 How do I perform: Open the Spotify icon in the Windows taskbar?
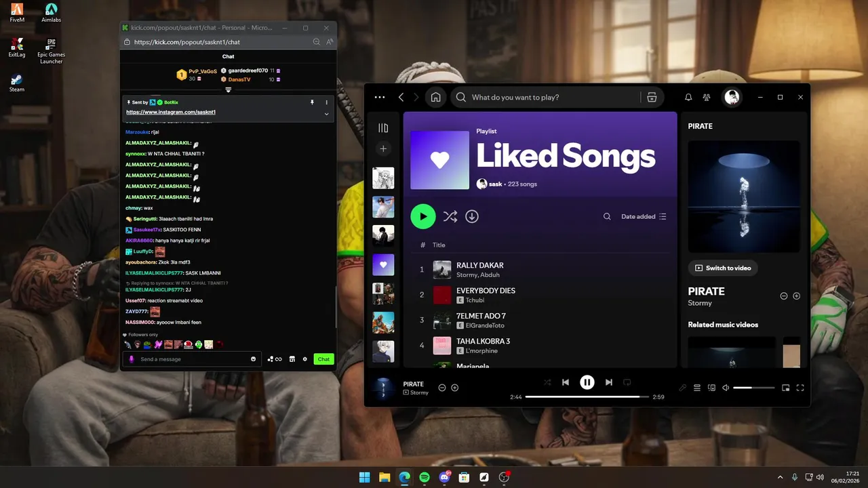pos(425,477)
